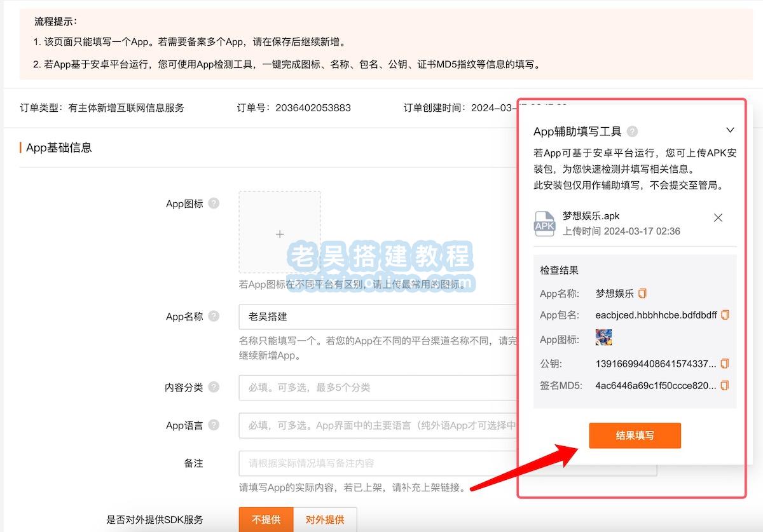Viewport: 763px width, 532px height.
Task: Remove the uploaded 梦想娱乐.apk file
Action: (718, 217)
